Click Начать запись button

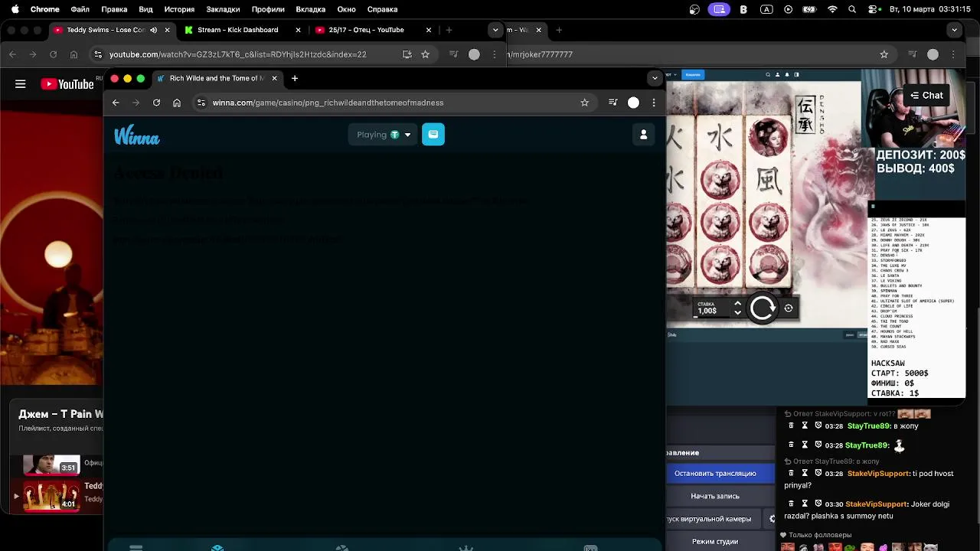(715, 496)
